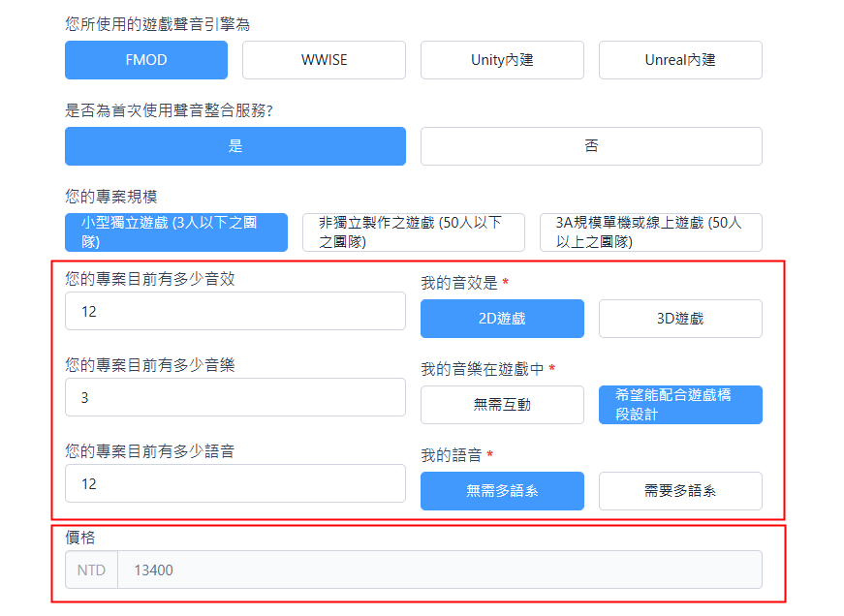Select 否 for first-time service use

click(x=591, y=146)
